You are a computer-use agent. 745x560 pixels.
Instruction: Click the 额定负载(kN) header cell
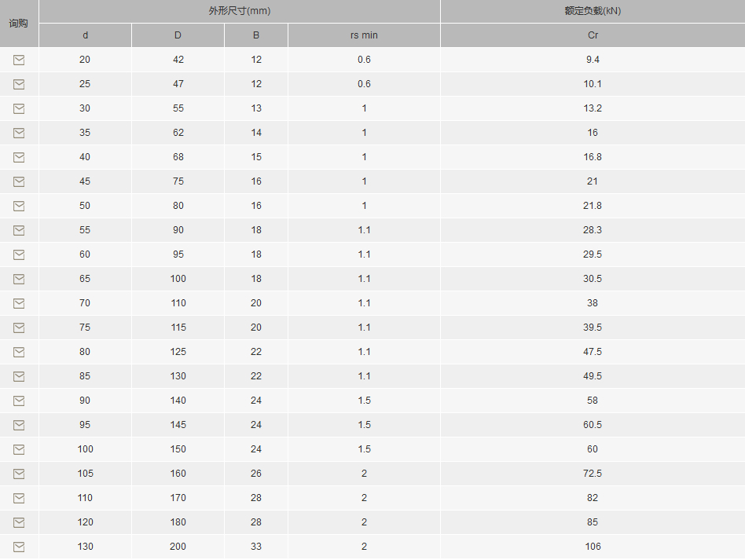click(x=593, y=11)
